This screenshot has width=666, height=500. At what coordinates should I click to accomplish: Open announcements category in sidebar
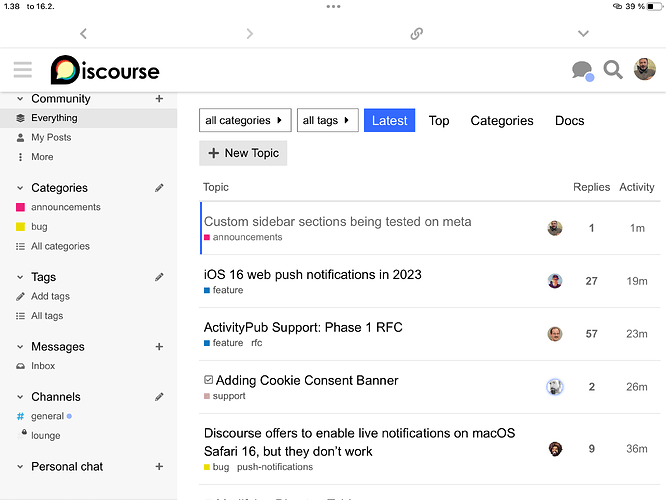point(65,207)
